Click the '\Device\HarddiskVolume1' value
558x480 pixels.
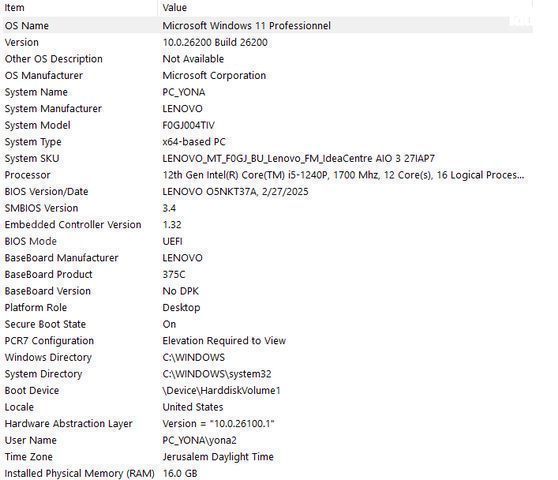pyautogui.click(x=221, y=390)
